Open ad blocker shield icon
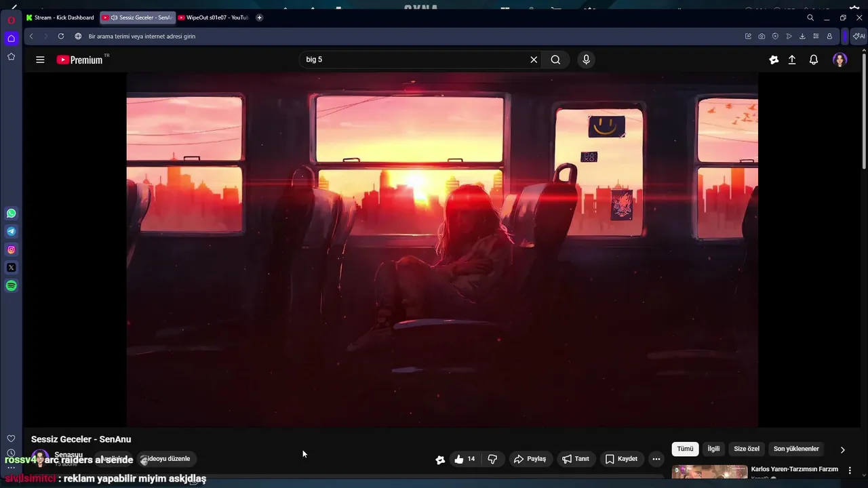The height and width of the screenshot is (488, 868). pos(775,36)
